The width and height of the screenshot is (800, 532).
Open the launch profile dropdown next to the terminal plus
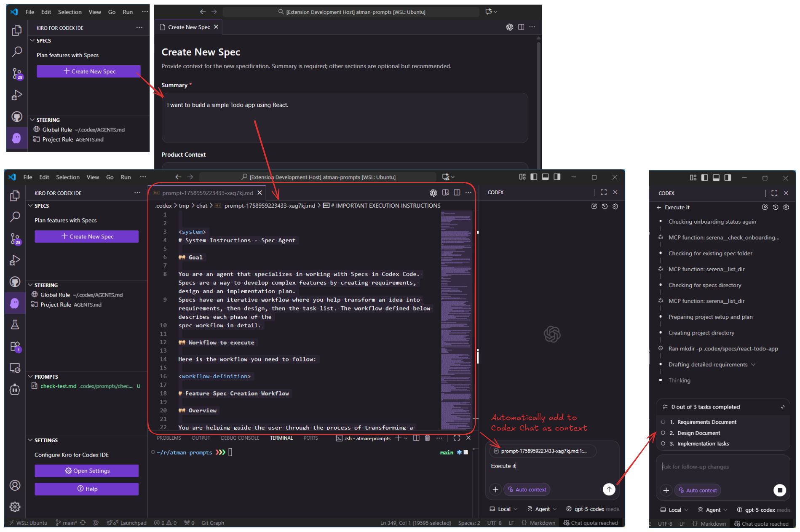(406, 438)
